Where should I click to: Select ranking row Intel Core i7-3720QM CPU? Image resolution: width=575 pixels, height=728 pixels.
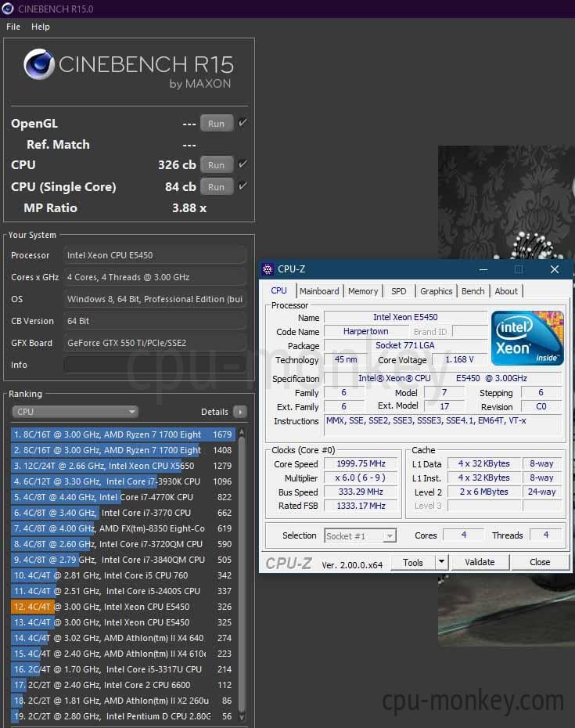pos(123,544)
